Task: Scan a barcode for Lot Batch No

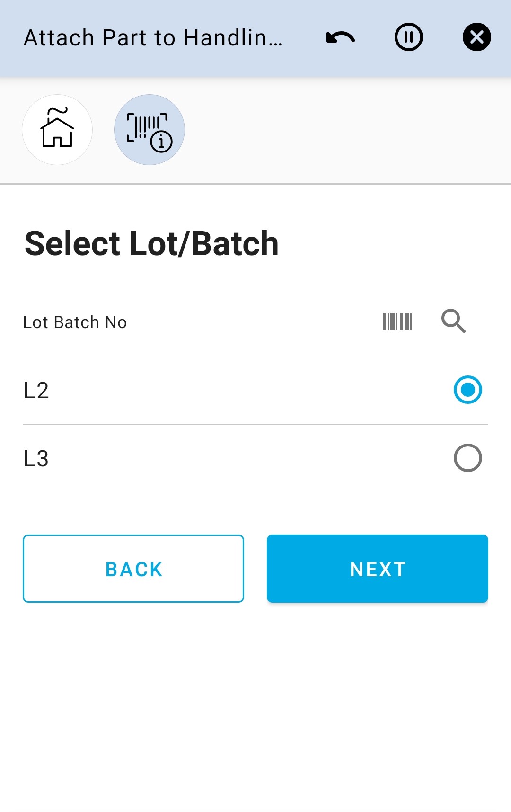Action: tap(397, 321)
